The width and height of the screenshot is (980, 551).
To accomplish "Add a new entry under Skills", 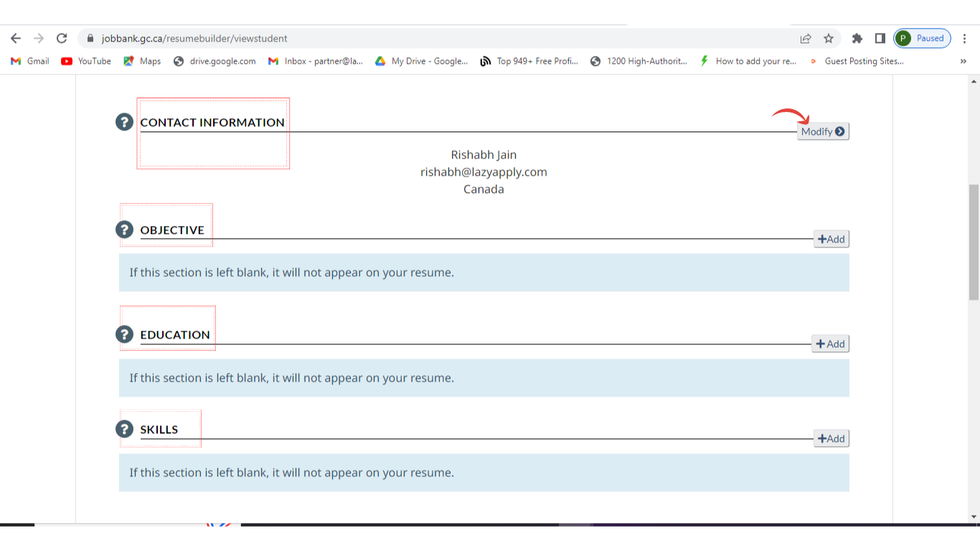I will [x=831, y=439].
